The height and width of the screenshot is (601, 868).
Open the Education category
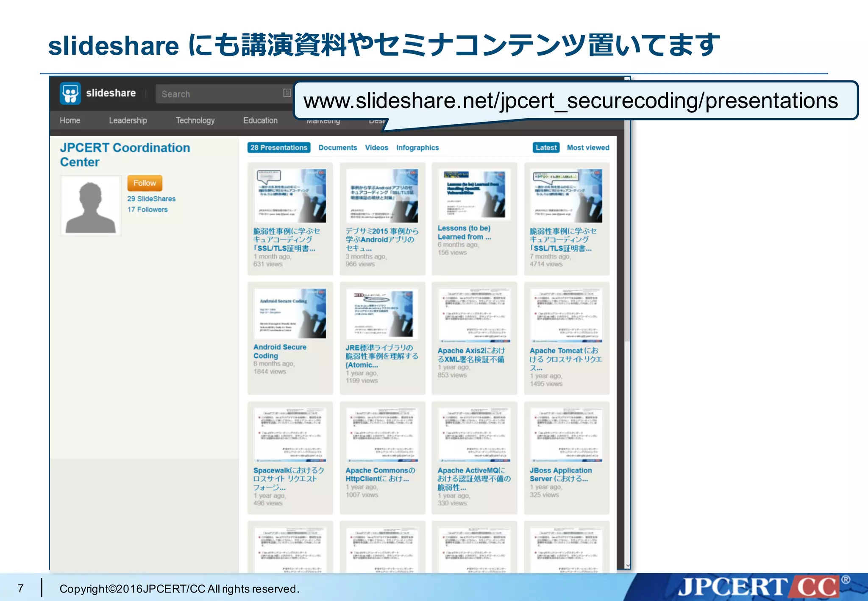[x=260, y=120]
